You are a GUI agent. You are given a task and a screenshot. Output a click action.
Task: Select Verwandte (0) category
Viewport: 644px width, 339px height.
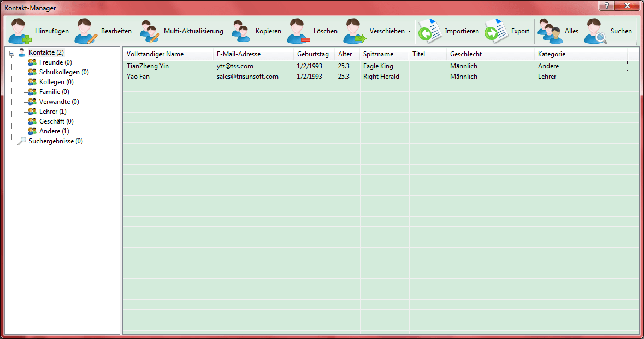(x=59, y=102)
